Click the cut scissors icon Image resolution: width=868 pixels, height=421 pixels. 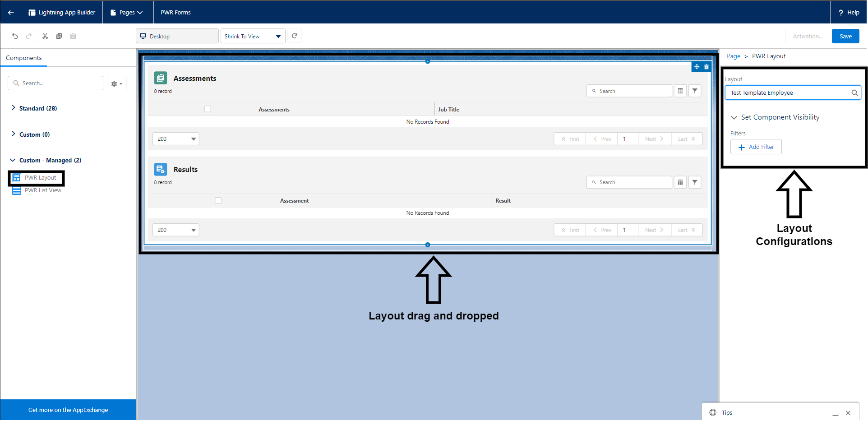point(45,36)
